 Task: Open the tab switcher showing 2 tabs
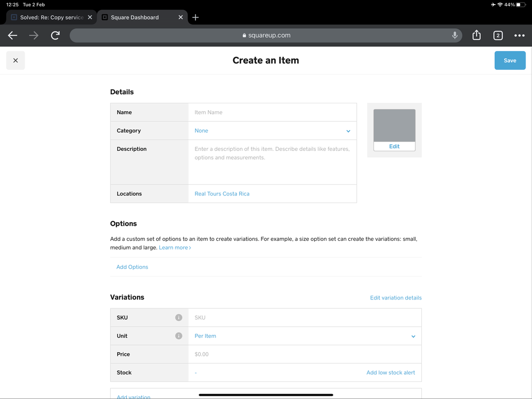[498, 36]
